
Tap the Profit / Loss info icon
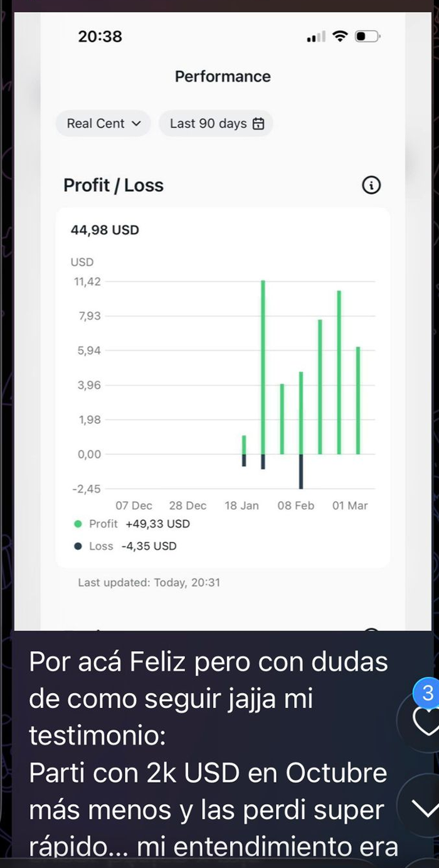pos(371,186)
